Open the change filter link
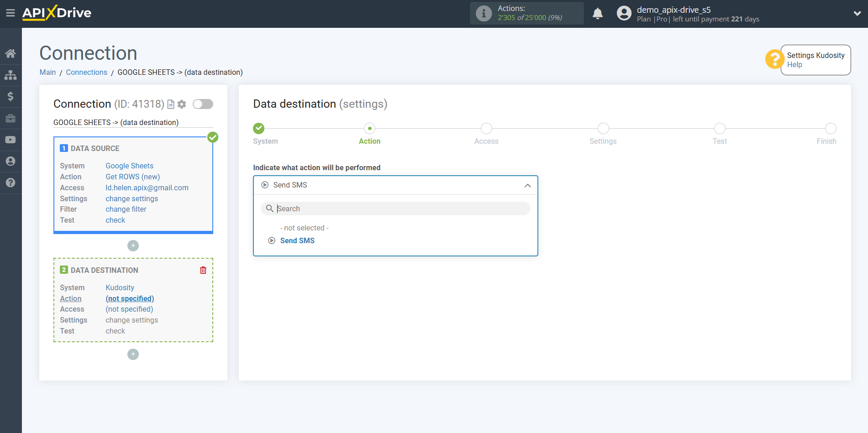The width and height of the screenshot is (868, 433). pos(126,209)
